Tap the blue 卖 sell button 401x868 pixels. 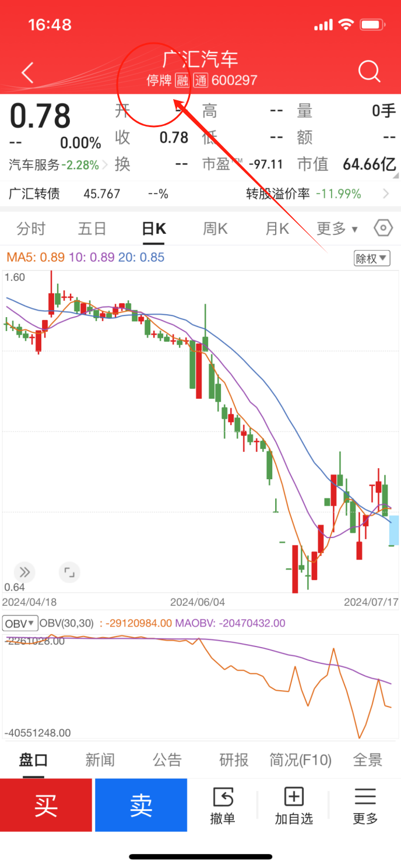point(141,805)
